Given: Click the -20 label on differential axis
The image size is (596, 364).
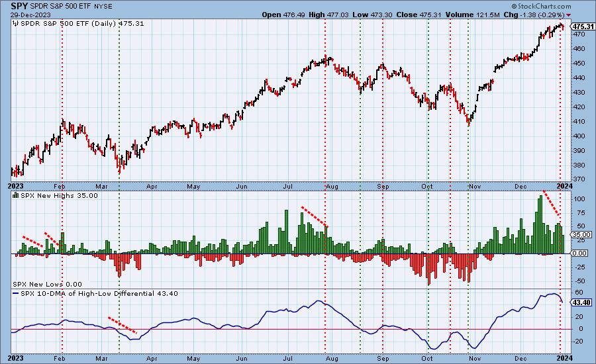Looking at the screenshot, I should (x=578, y=341).
